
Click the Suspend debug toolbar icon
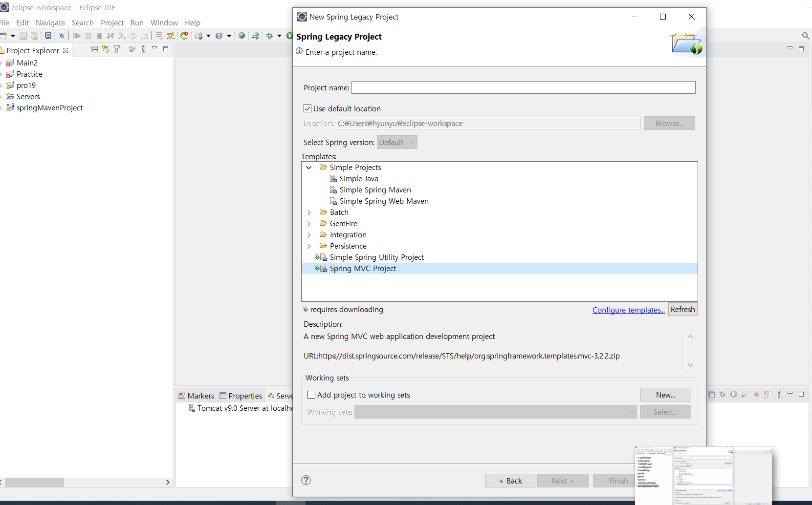tap(88, 36)
